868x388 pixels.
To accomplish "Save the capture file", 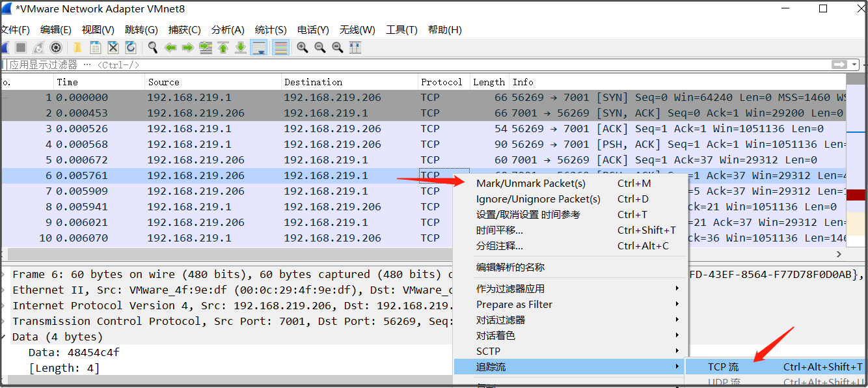I will point(96,48).
